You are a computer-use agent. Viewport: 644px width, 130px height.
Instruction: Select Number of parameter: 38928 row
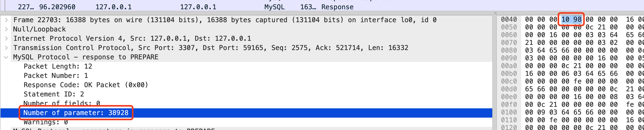click(76, 113)
